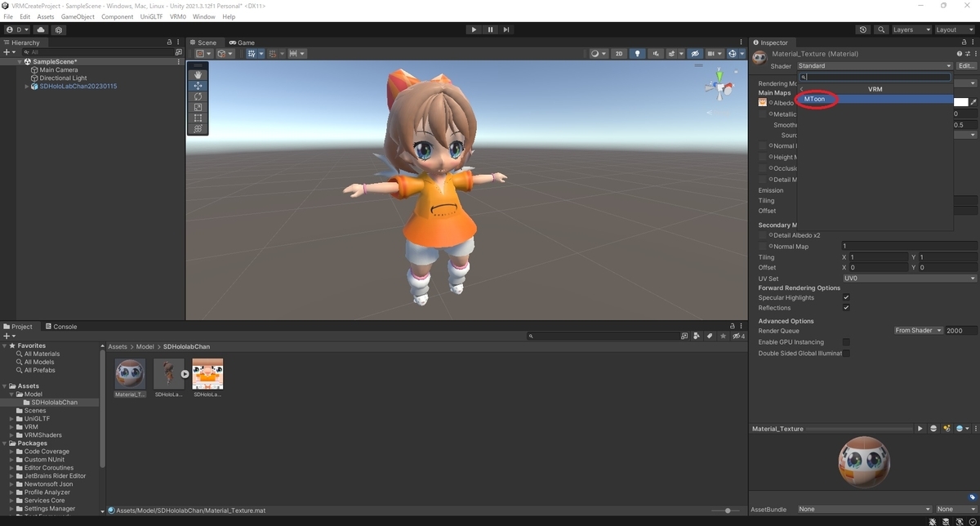Click play arrow on SDHoloLab model asset

pos(185,374)
